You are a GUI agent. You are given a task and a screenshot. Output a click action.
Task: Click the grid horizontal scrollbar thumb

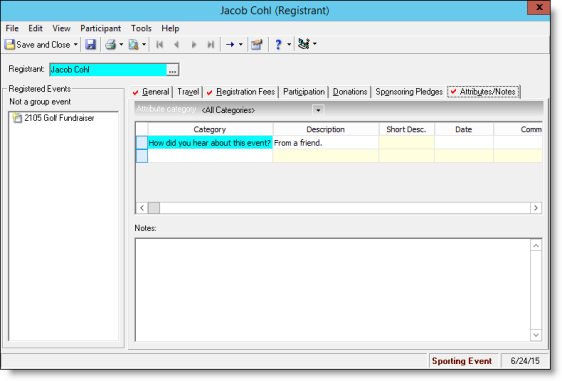pos(154,208)
